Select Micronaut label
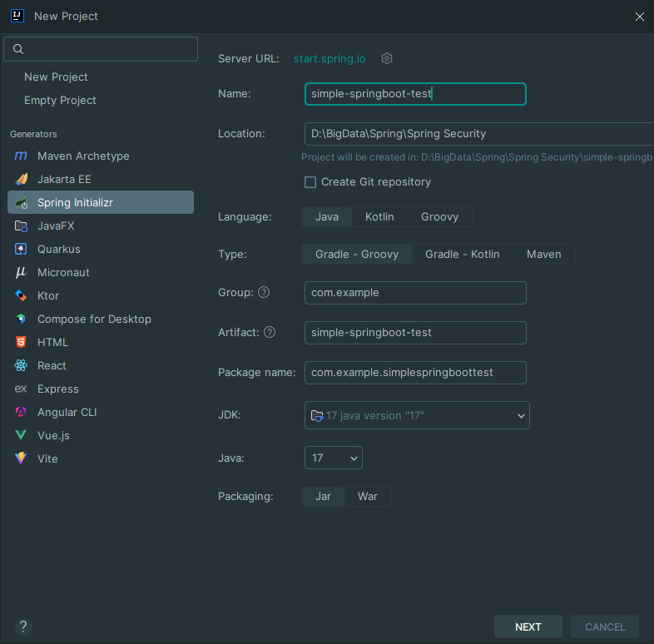The height and width of the screenshot is (644, 654). point(63,272)
